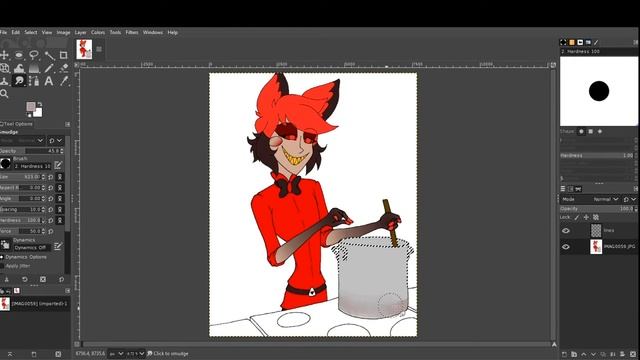Toggle Lock alpha channel
The image size is (640, 360).
(x=596, y=218)
